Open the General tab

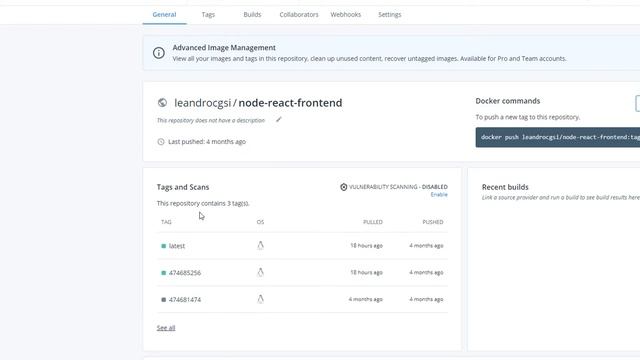164,14
